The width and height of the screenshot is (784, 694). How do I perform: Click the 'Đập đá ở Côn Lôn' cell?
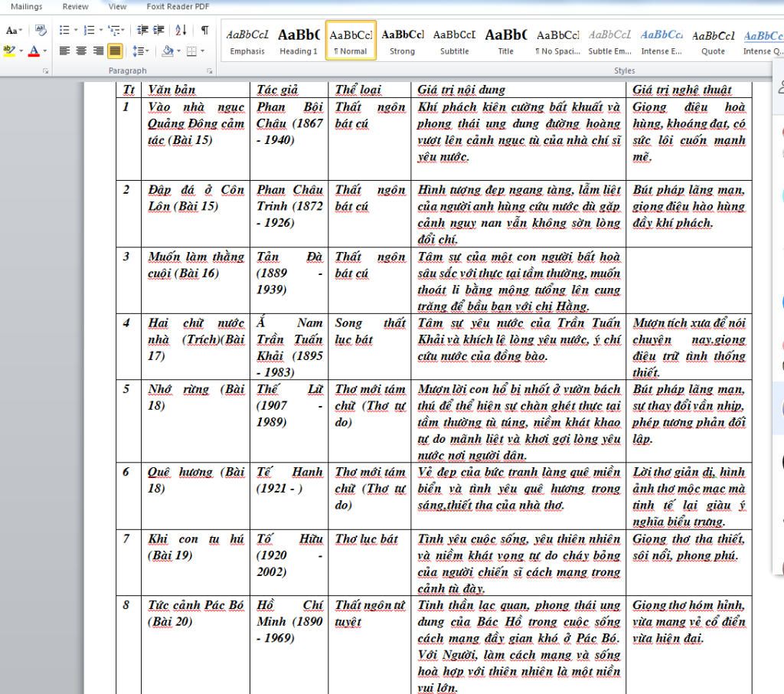pyautogui.click(x=195, y=214)
